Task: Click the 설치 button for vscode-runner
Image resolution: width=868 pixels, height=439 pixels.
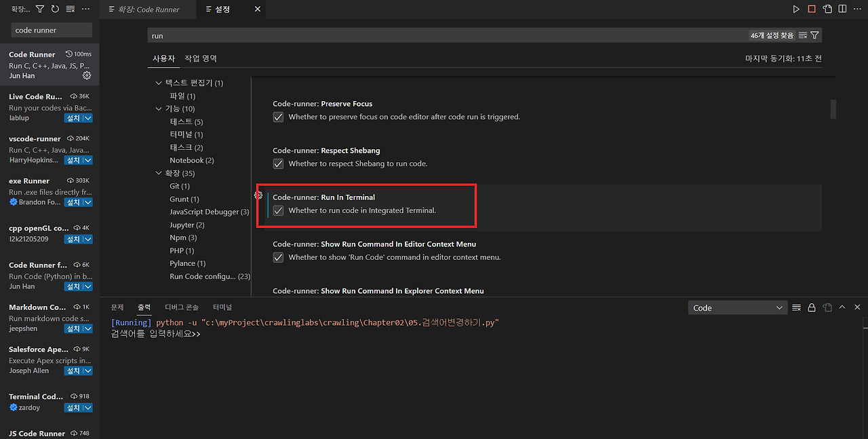Action: (73, 159)
